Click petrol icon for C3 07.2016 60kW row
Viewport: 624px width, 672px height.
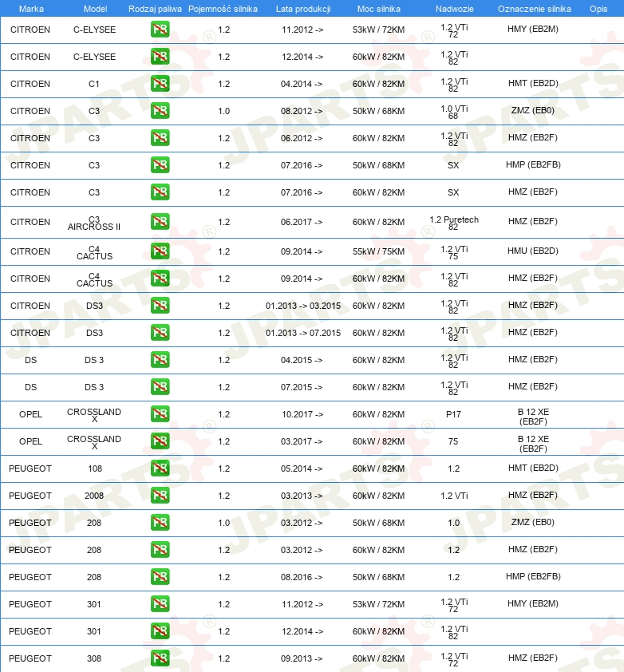[x=160, y=192]
